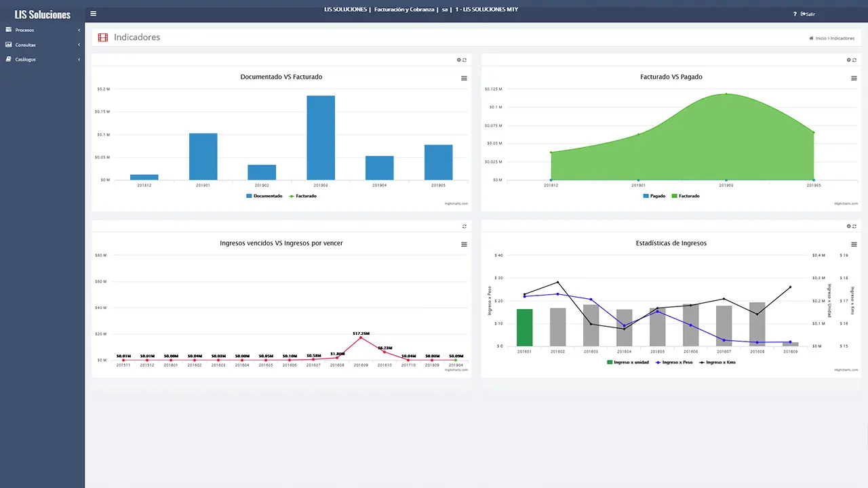Refresh the Facturado VS Pagado panel
Image resolution: width=868 pixels, height=488 pixels.
click(x=854, y=60)
